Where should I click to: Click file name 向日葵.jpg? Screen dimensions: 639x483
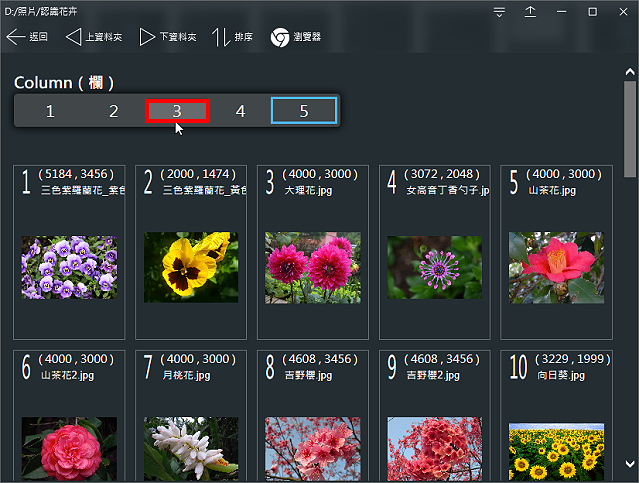(x=561, y=375)
